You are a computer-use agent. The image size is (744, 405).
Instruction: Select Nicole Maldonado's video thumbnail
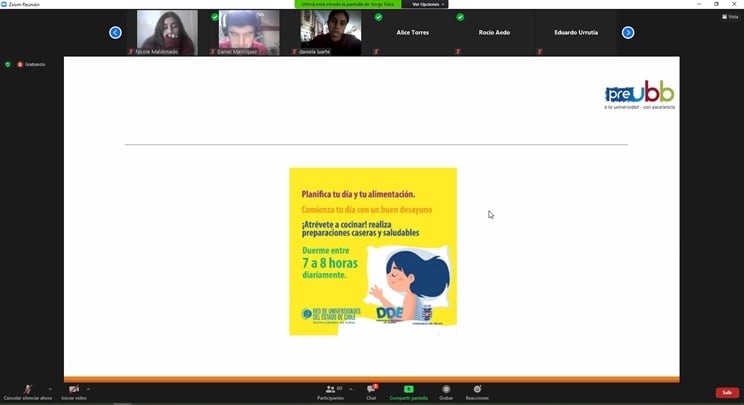coord(167,32)
